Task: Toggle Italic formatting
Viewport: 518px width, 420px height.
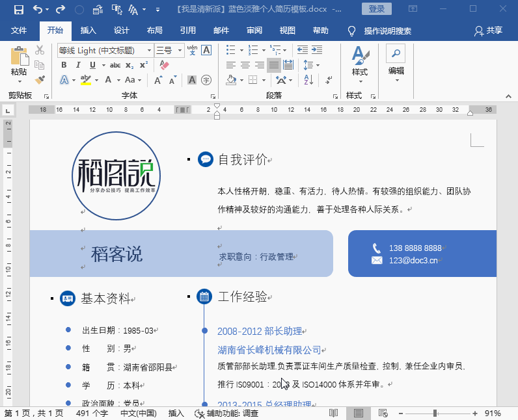Action: pos(78,65)
